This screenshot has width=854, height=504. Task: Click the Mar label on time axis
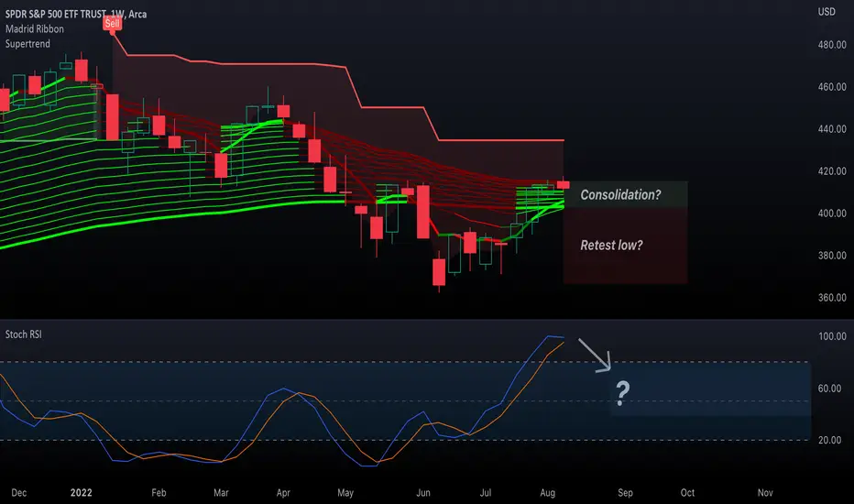pyautogui.click(x=221, y=493)
